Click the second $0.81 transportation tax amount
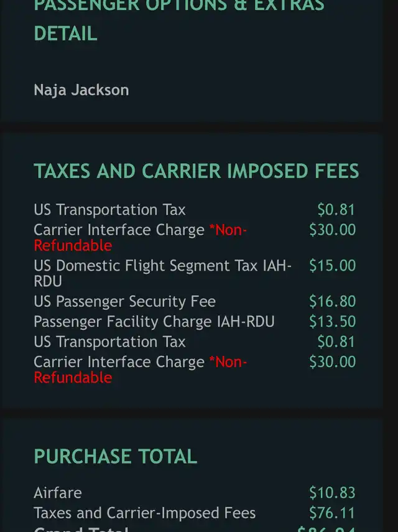 [x=336, y=342]
